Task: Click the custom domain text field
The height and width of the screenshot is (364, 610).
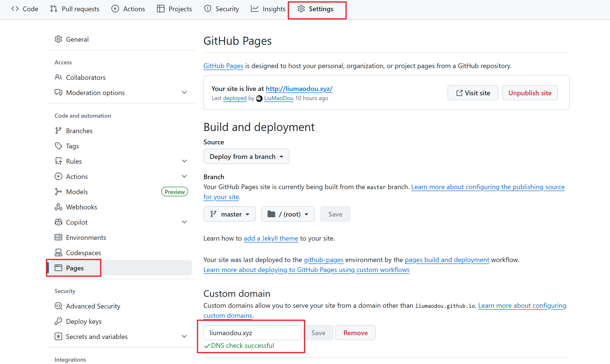Action: pos(252,333)
